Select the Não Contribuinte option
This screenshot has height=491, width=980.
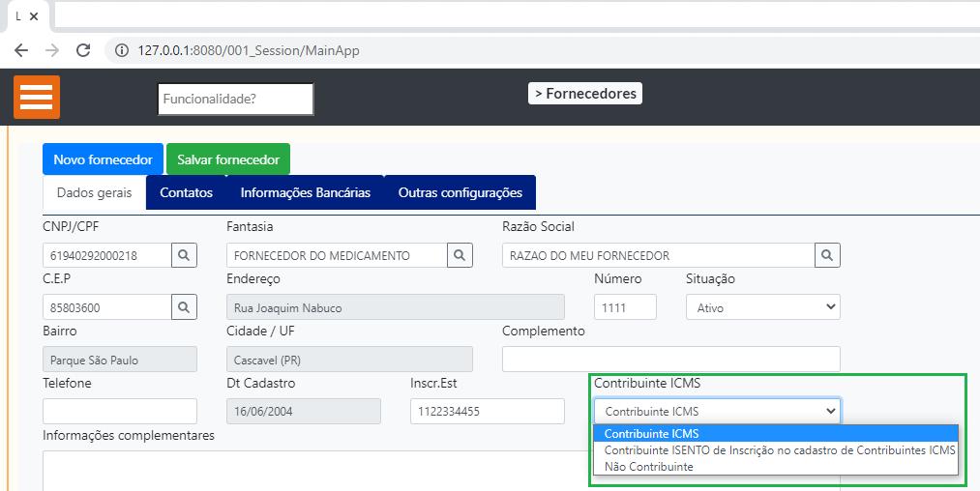(x=649, y=467)
